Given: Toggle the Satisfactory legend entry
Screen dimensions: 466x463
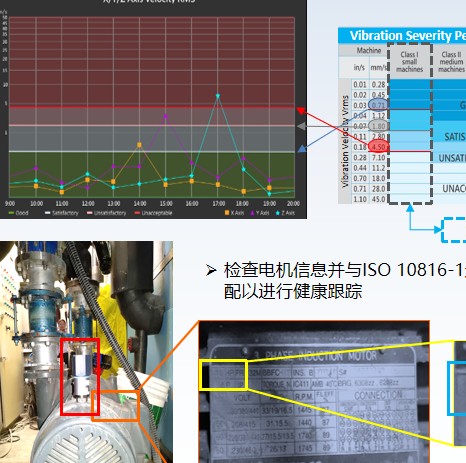Looking at the screenshot, I should coord(62,213).
